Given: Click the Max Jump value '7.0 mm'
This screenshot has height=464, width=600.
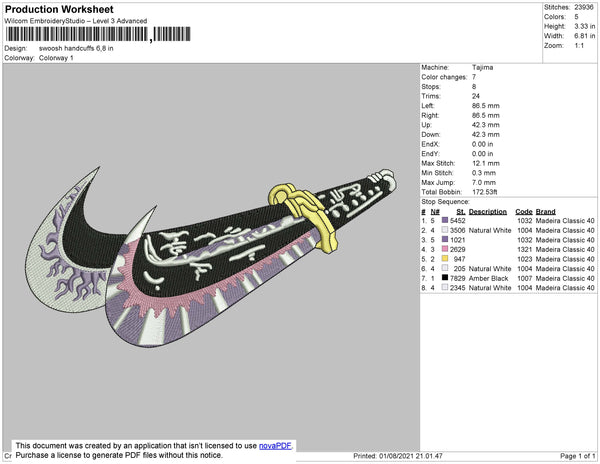Looking at the screenshot, I should pos(484,182).
